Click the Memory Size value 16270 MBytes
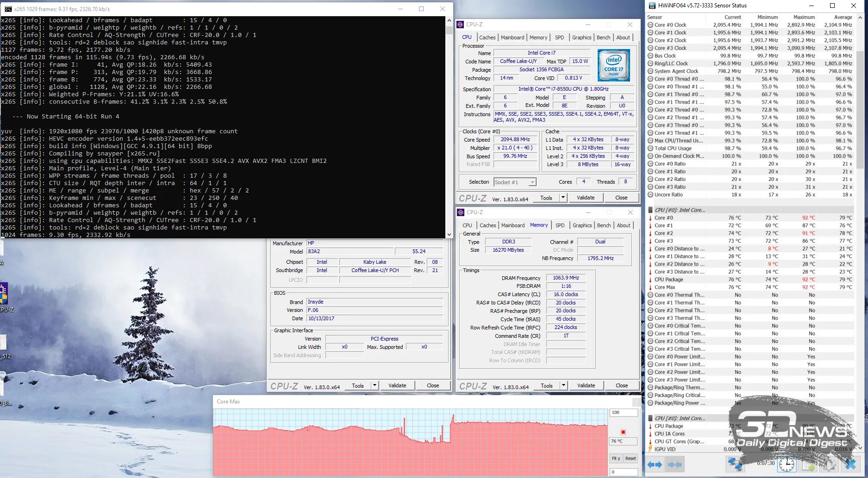The image size is (868, 478). (508, 250)
